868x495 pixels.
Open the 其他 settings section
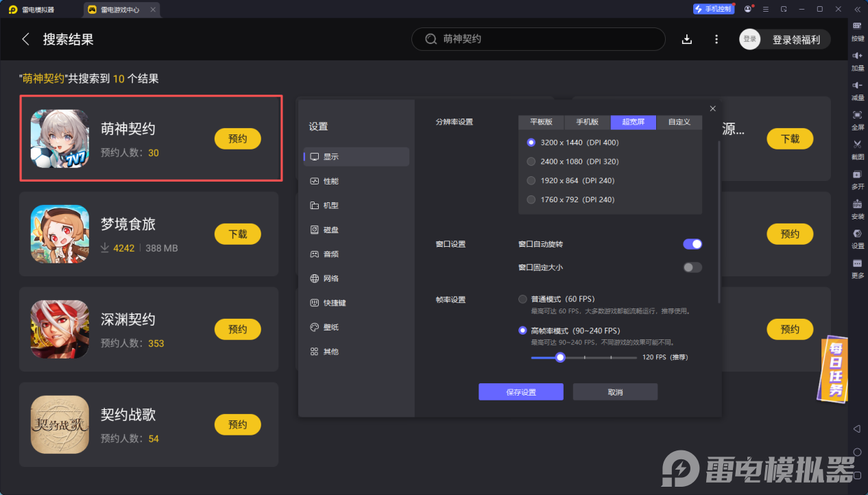[x=357, y=352]
